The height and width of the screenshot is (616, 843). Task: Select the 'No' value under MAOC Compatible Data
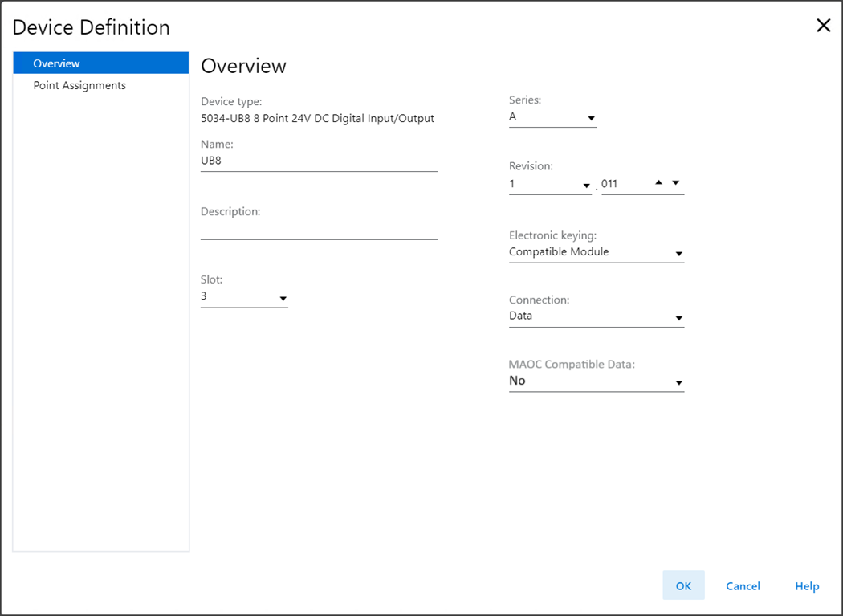pyautogui.click(x=590, y=381)
